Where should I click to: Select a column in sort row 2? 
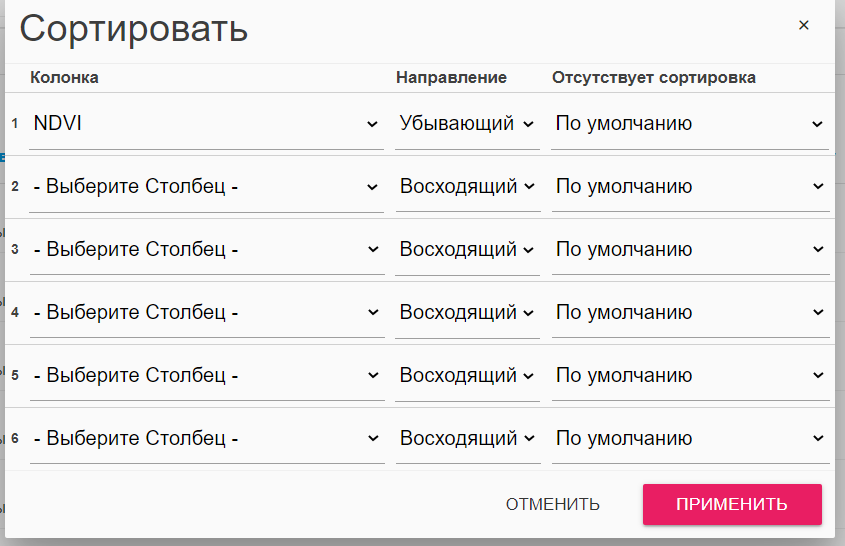coord(206,187)
